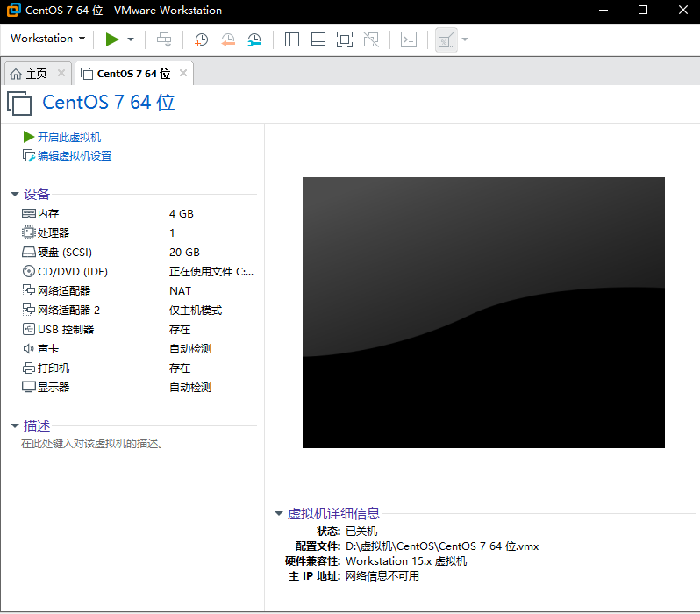Select the NAT network value

[181, 290]
